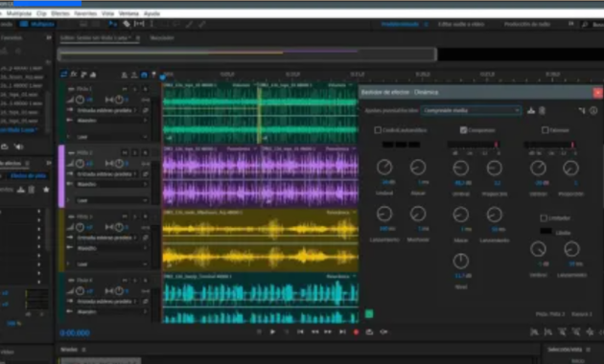Open the Pista 3 Leer automation dropdown

(x=112, y=264)
